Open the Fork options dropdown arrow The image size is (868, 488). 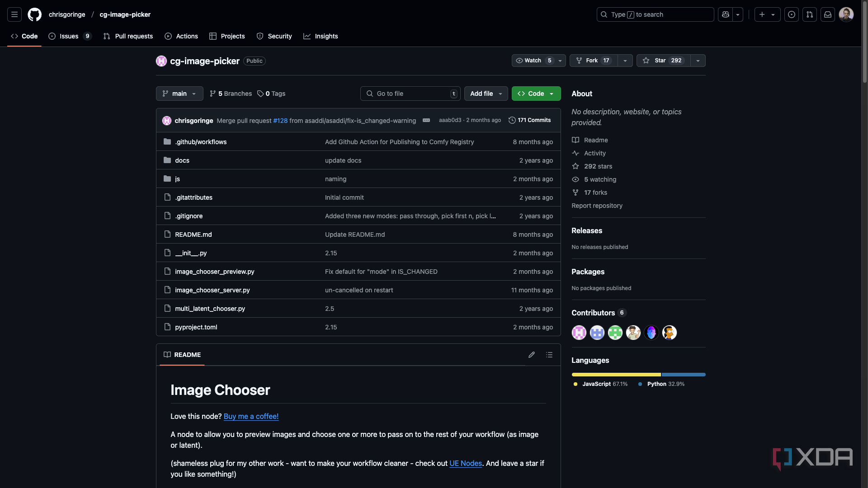pyautogui.click(x=625, y=61)
